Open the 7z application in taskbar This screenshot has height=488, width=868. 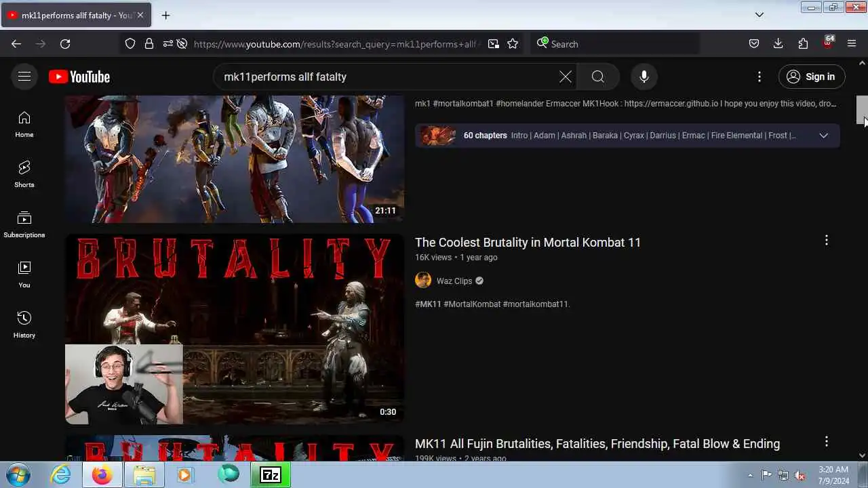coord(270,475)
